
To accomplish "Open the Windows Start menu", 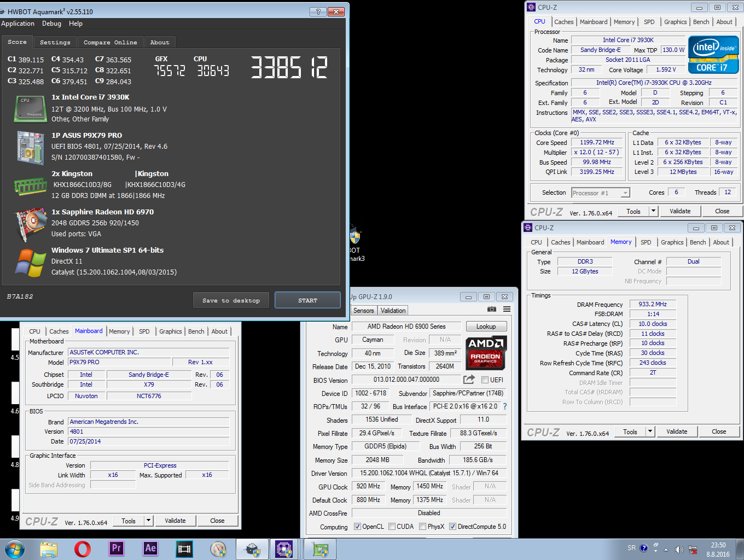I will [x=15, y=549].
